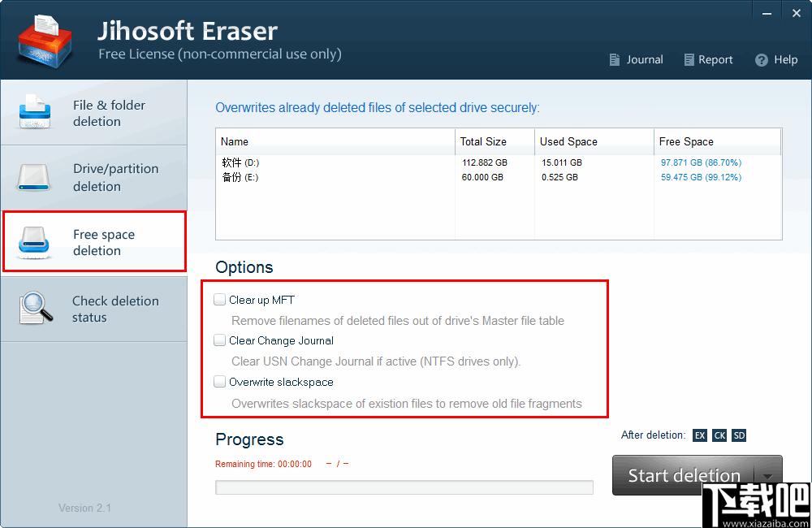Click total size 112.882 GB
The width and height of the screenshot is (812, 528).
point(485,162)
